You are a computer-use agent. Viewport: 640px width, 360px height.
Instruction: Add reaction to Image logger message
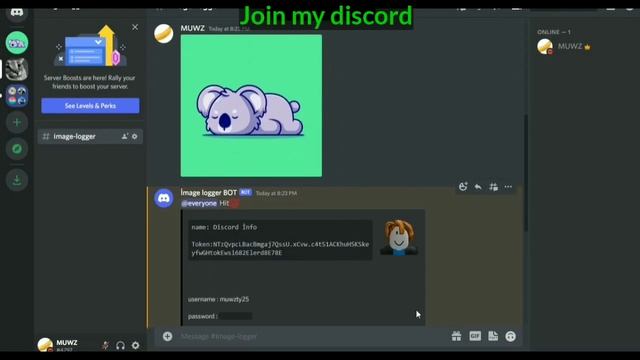463,187
